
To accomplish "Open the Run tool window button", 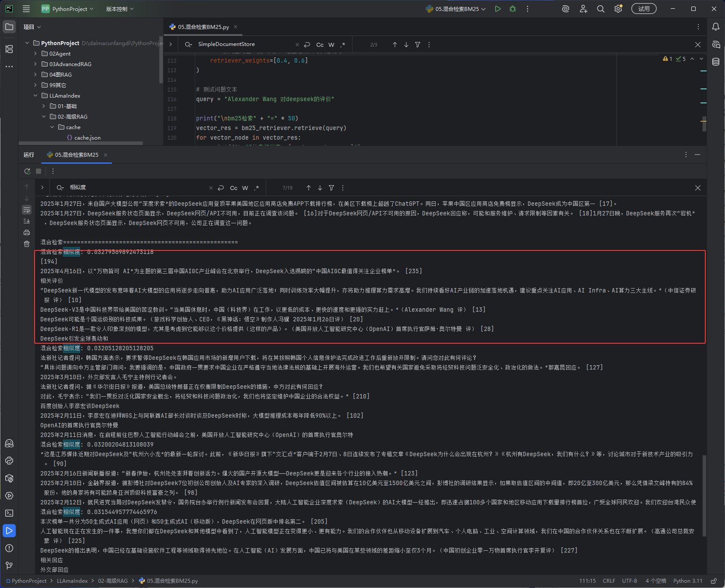I will [x=9, y=531].
